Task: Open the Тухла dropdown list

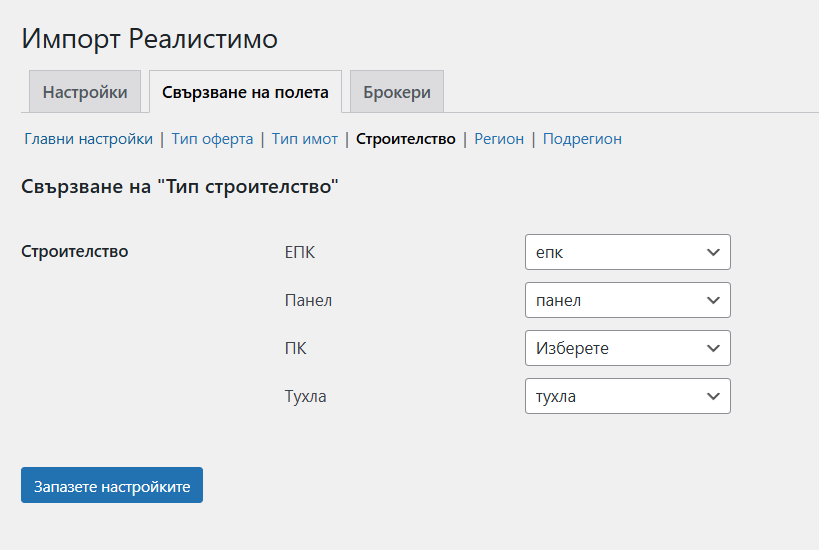Action: 627,396
